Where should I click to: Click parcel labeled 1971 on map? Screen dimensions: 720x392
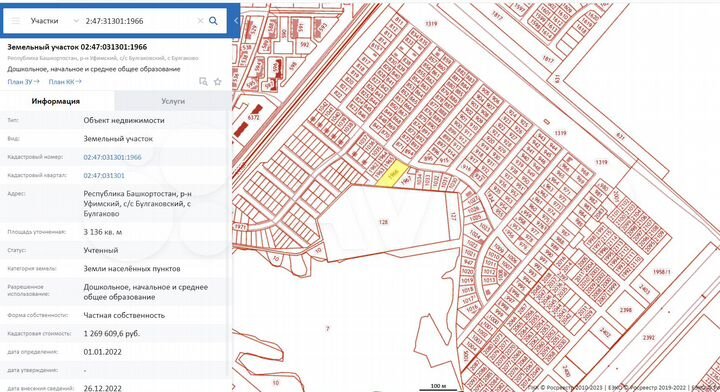tap(240, 227)
